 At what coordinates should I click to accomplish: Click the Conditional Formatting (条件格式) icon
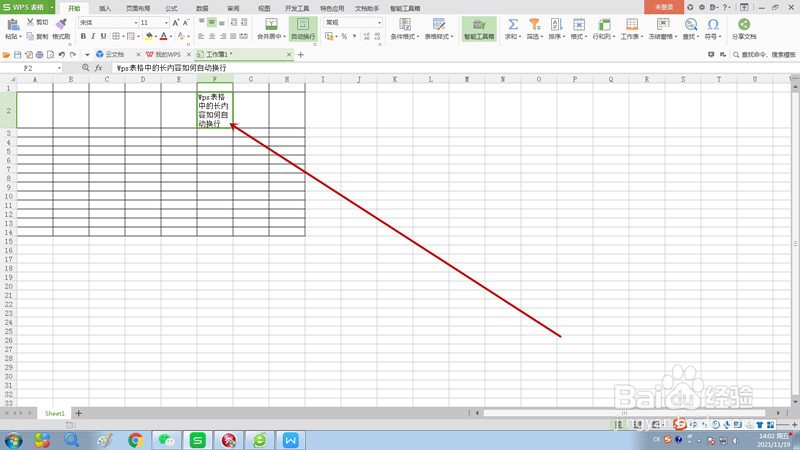tap(405, 24)
